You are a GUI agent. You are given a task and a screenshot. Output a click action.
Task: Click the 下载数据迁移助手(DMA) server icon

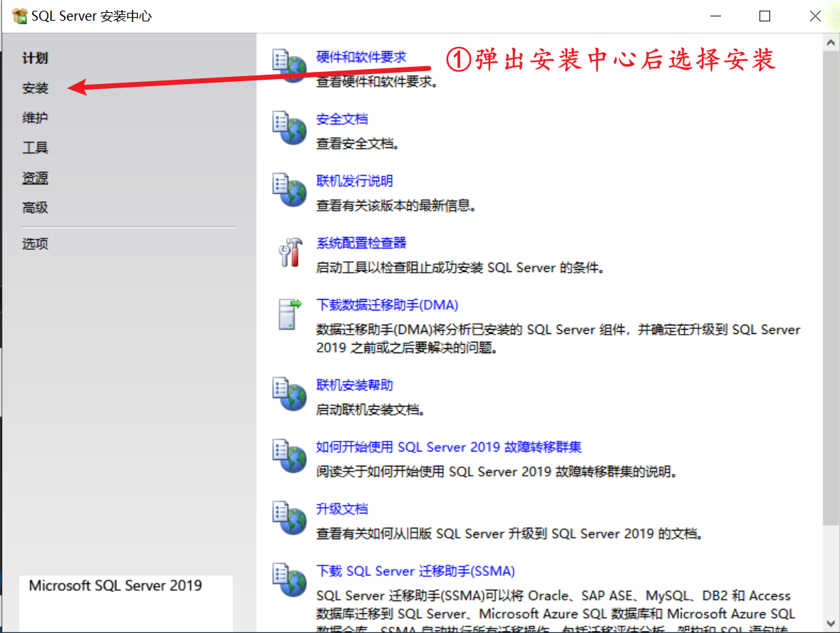tap(289, 314)
